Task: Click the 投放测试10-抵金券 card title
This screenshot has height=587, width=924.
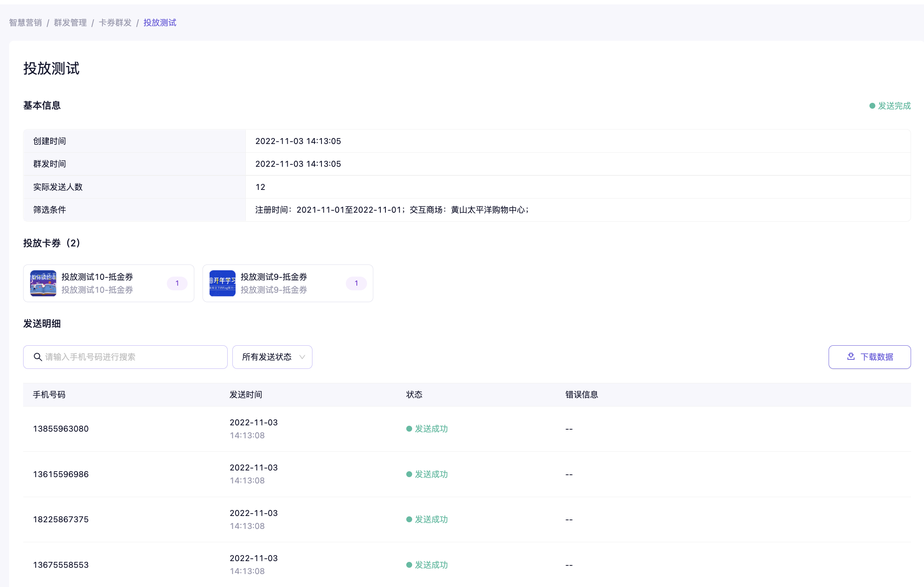Action: coord(97,277)
